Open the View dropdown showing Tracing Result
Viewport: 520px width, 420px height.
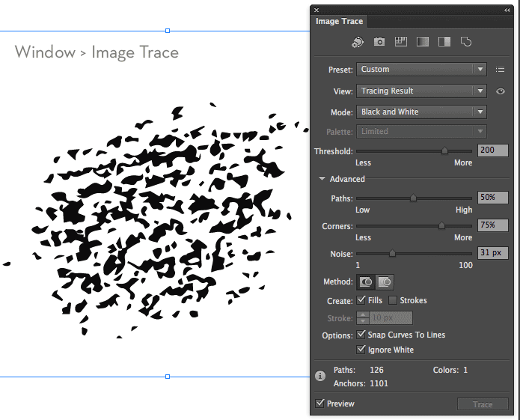tap(421, 91)
